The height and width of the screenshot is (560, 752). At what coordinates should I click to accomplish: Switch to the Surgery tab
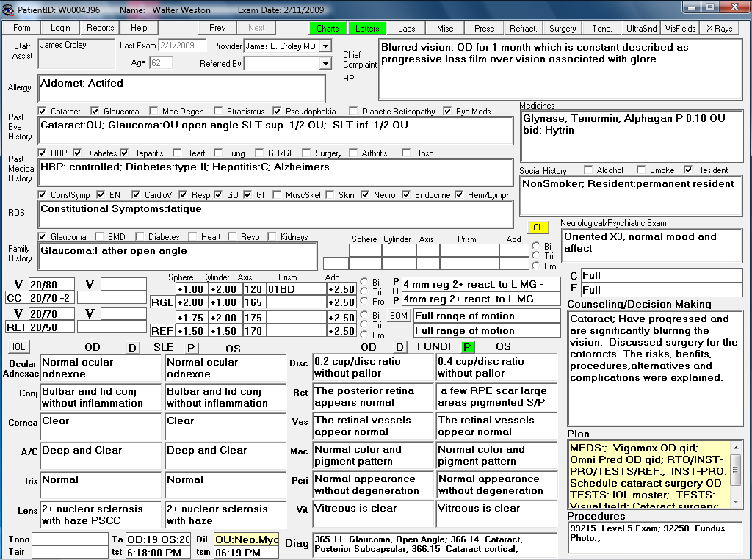pos(563,29)
